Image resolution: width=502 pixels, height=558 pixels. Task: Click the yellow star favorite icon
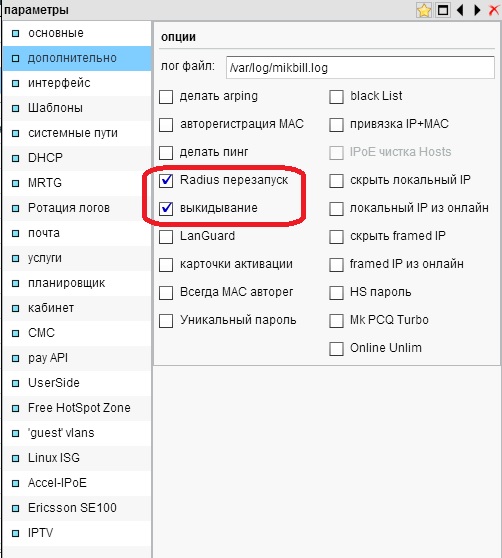[424, 10]
